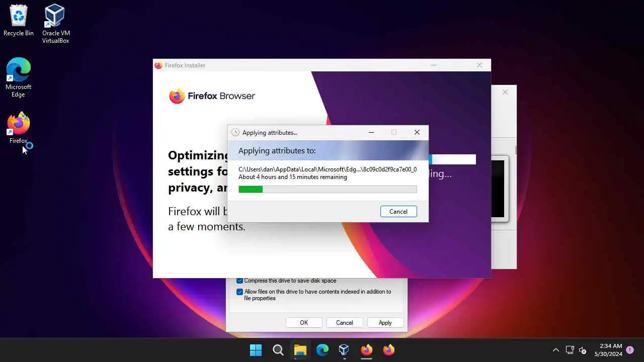Image resolution: width=644 pixels, height=362 pixels.
Task: Click the Firefox Browser logo in the installer
Action: pyautogui.click(x=212, y=96)
